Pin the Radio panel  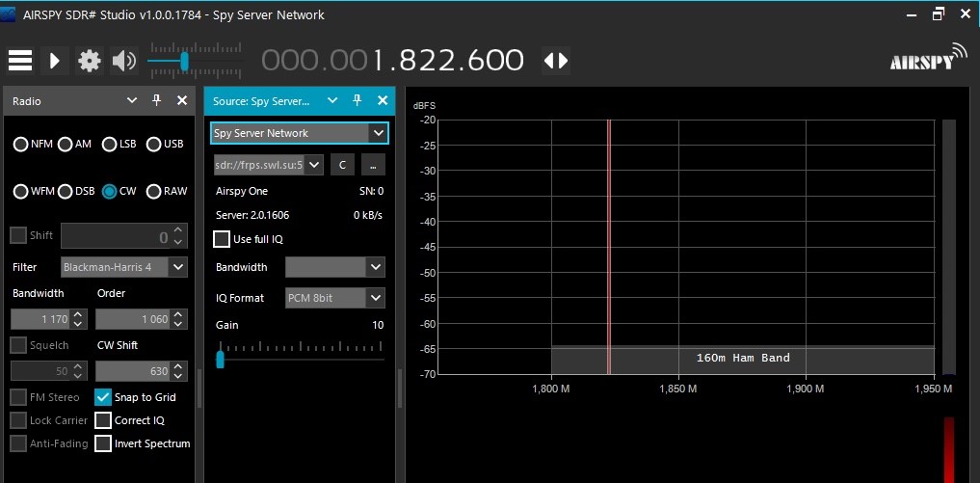(x=157, y=100)
